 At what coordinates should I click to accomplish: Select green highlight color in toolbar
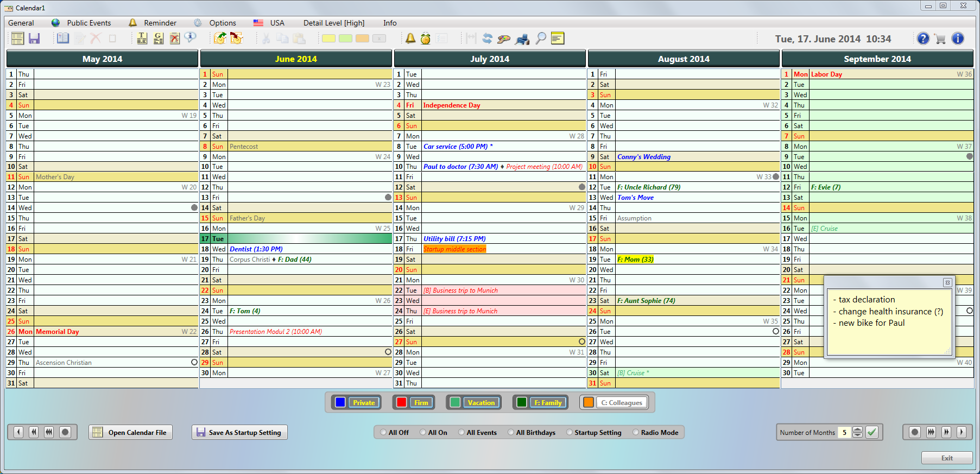click(345, 39)
